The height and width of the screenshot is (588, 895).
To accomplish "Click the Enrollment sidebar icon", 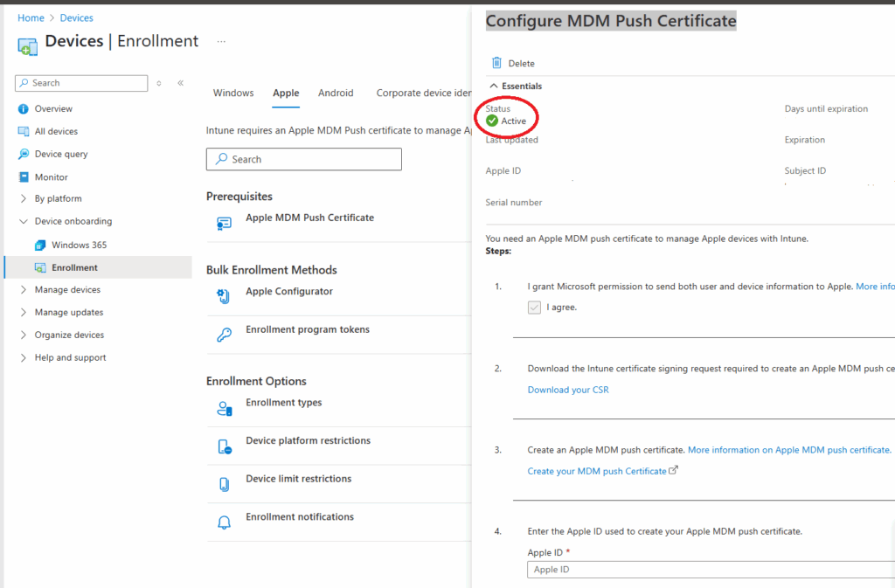I will pyautogui.click(x=40, y=267).
